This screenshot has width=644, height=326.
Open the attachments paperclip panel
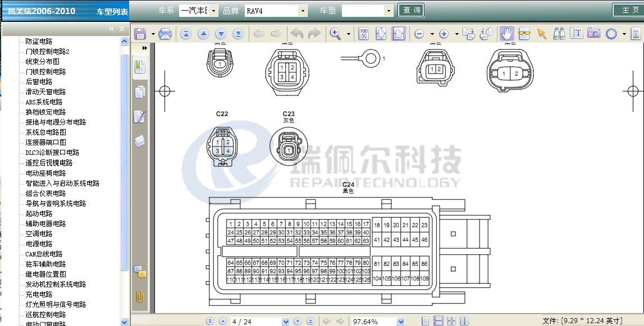[x=140, y=296]
